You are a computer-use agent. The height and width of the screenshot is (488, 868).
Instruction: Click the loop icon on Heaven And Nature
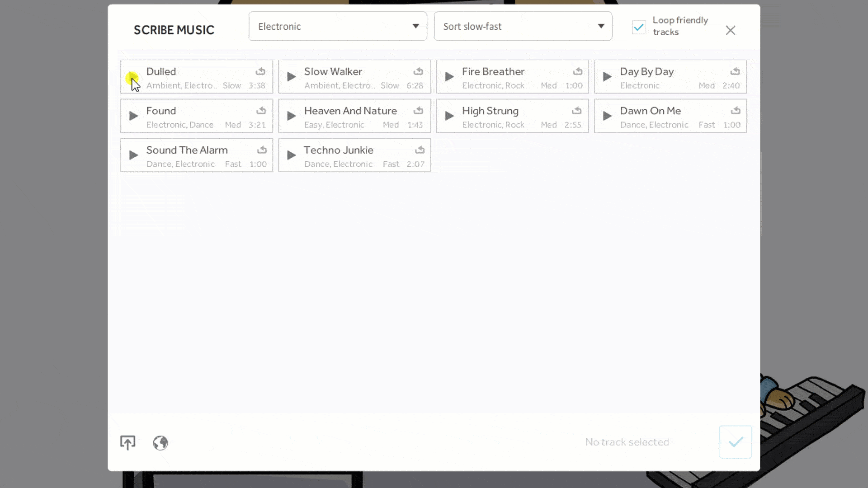(x=418, y=111)
